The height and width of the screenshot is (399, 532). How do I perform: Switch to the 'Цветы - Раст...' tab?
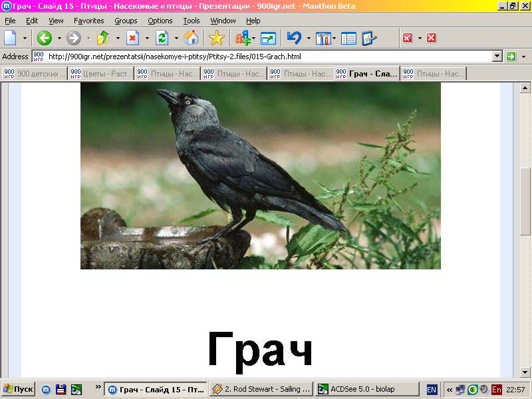101,74
